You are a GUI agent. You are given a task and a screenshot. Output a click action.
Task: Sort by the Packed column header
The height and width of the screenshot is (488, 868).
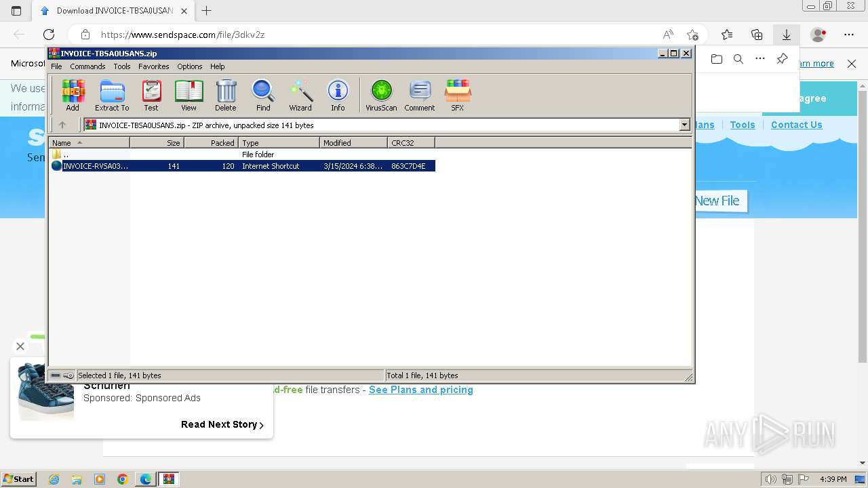click(211, 142)
